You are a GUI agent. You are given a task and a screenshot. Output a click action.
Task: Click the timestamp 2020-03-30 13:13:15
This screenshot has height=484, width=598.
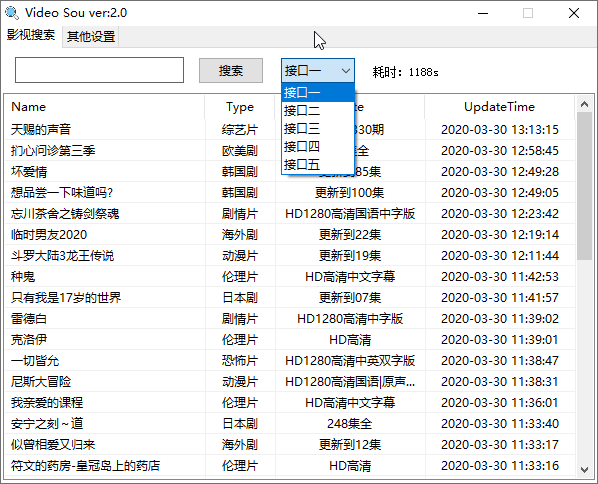500,130
